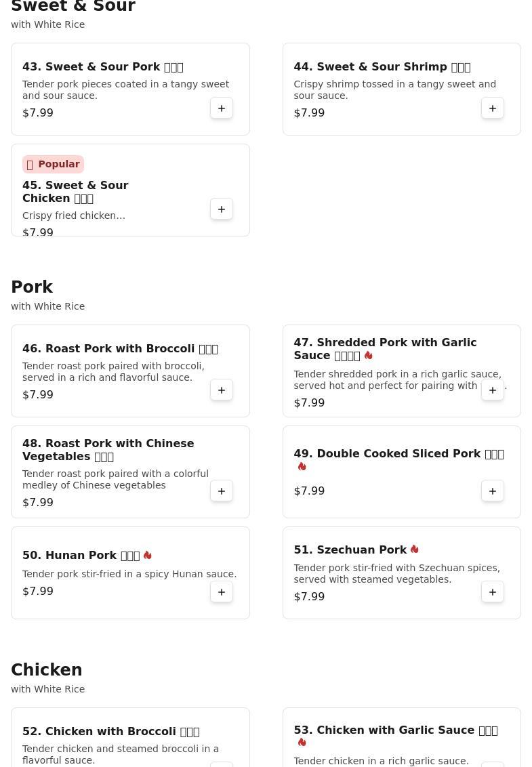The image size is (532, 767).
Task: Open the Szechuan Pork item title
Action: (350, 550)
